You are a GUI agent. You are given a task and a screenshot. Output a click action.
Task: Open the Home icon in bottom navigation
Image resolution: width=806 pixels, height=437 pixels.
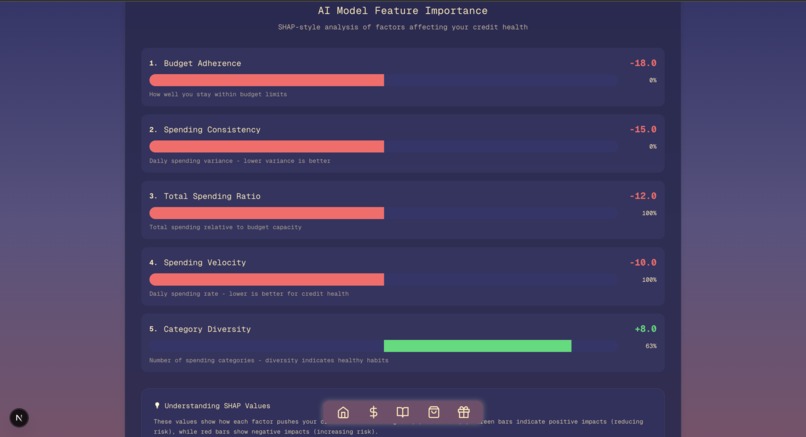(x=343, y=412)
